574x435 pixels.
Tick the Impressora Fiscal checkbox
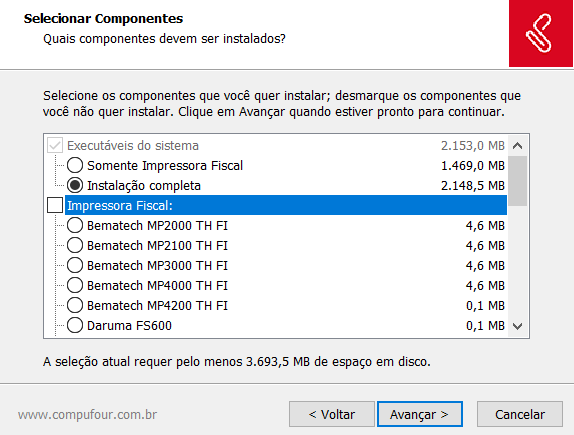click(55, 205)
